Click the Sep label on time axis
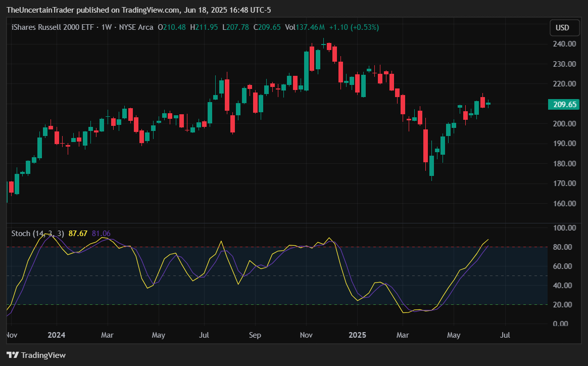This screenshot has height=366, width=588. pyautogui.click(x=255, y=335)
